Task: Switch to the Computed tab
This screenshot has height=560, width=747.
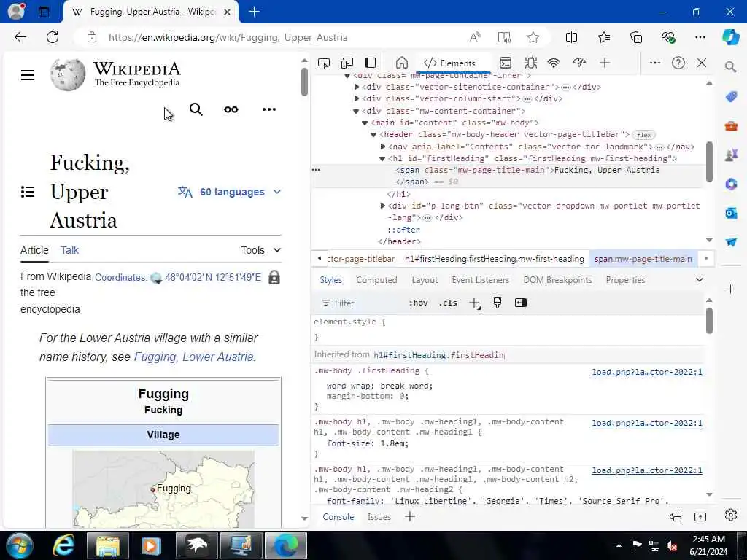Action: click(376, 280)
